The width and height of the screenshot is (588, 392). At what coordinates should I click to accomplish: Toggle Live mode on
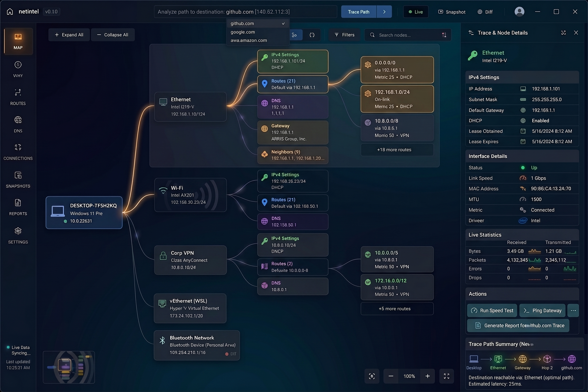click(416, 12)
